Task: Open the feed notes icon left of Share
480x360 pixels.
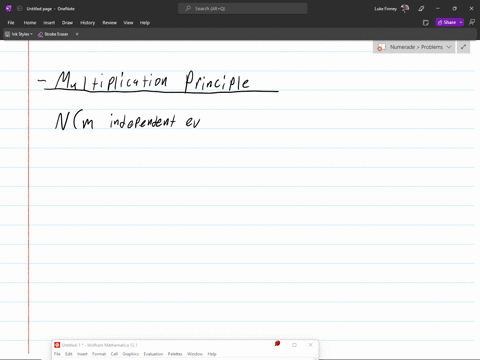Action: [x=426, y=23]
